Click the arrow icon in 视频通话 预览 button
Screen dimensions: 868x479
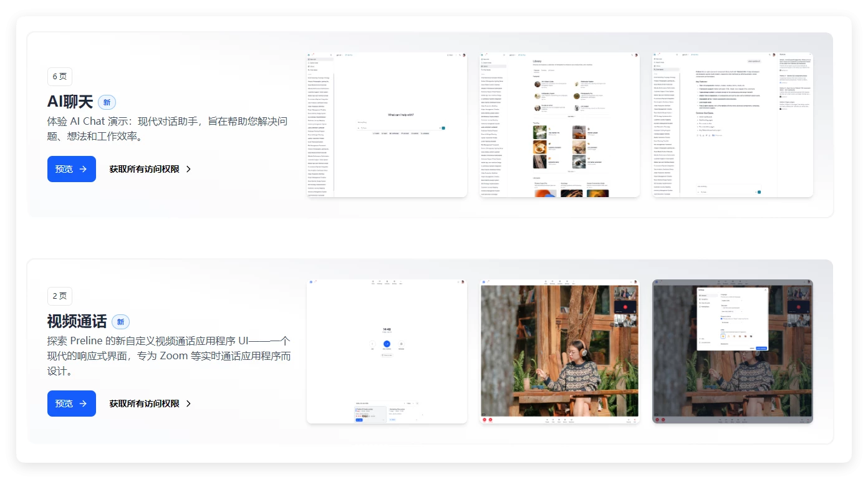[x=84, y=404]
